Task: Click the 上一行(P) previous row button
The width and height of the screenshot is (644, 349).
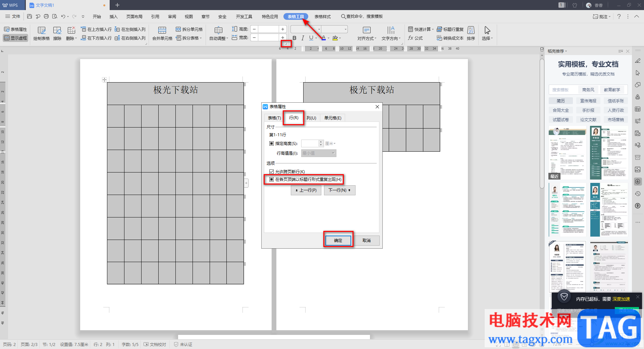Action: coord(306,190)
